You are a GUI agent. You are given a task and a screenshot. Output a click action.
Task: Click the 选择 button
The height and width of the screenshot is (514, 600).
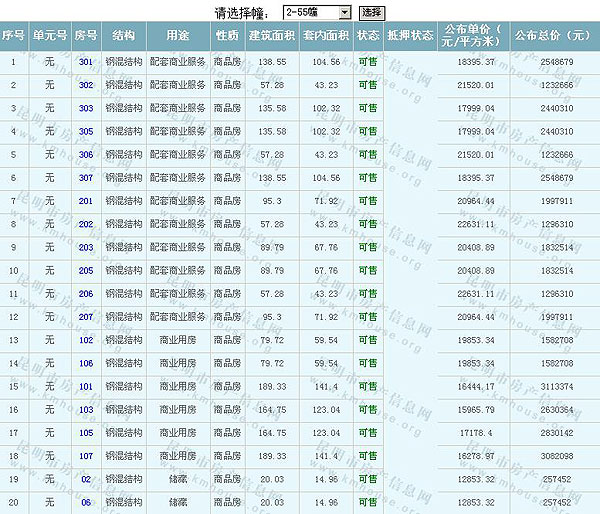(x=371, y=13)
